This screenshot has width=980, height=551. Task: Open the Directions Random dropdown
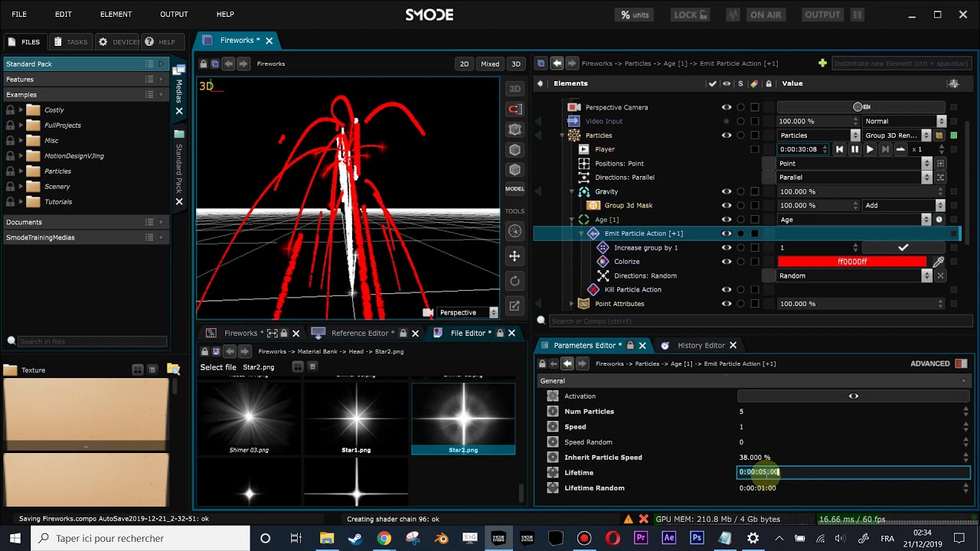[x=854, y=275]
